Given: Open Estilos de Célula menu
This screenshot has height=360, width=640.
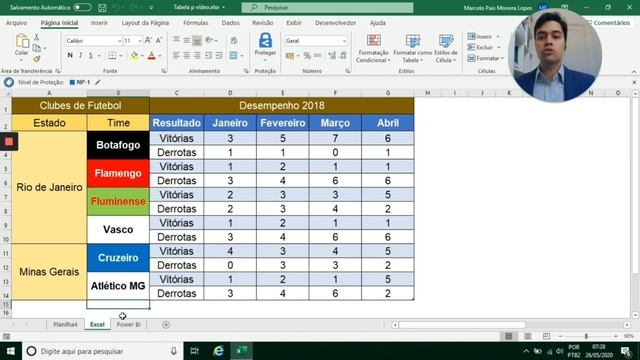Looking at the screenshot, I should (446, 49).
